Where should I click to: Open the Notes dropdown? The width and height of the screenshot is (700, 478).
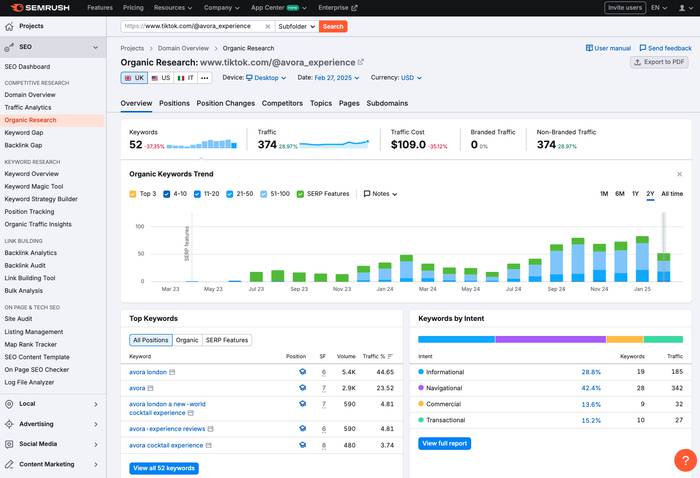click(380, 194)
